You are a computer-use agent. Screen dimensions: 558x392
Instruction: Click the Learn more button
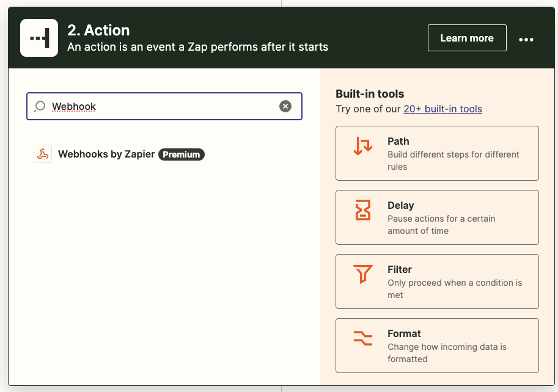[x=467, y=38]
